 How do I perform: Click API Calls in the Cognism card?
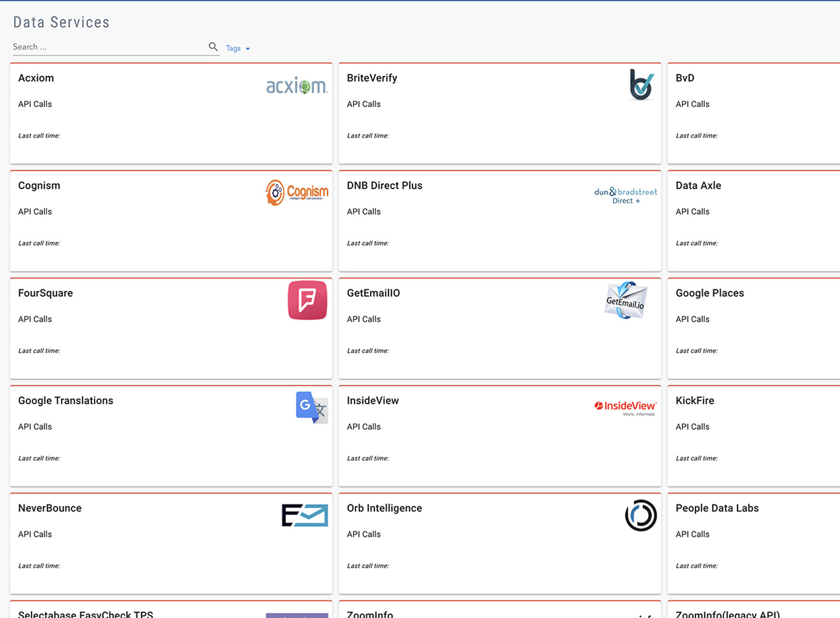point(35,211)
